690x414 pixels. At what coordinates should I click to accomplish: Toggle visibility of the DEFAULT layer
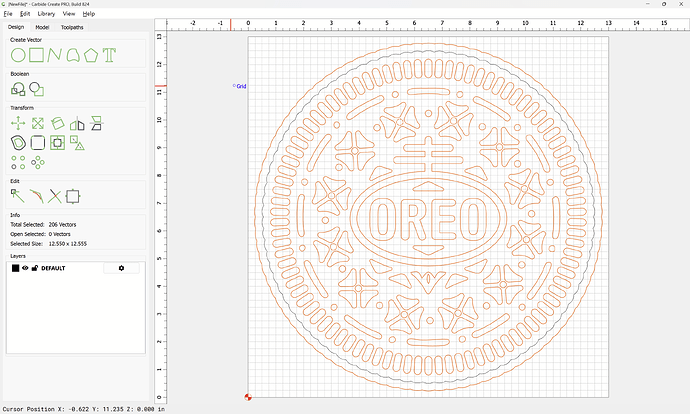point(26,268)
